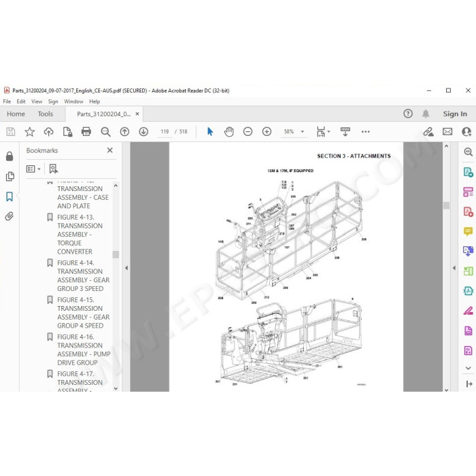This screenshot has height=476, width=476.
Task: Find the current bookmark icon
Action: [x=54, y=169]
